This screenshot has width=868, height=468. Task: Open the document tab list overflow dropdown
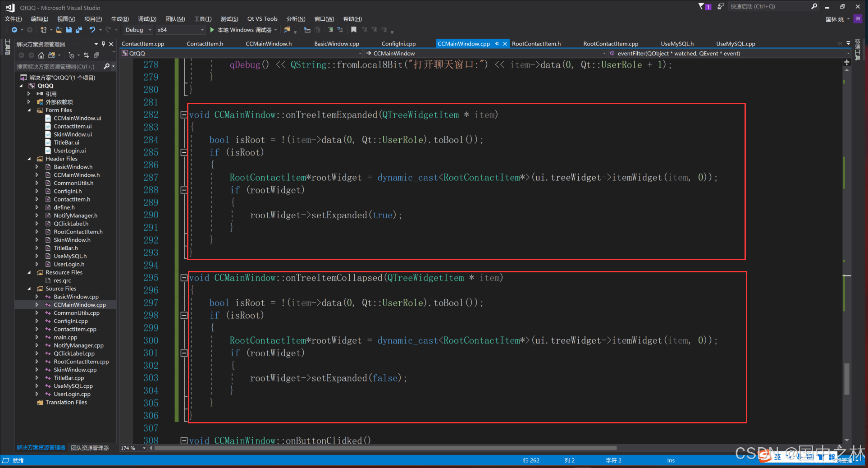click(x=848, y=44)
